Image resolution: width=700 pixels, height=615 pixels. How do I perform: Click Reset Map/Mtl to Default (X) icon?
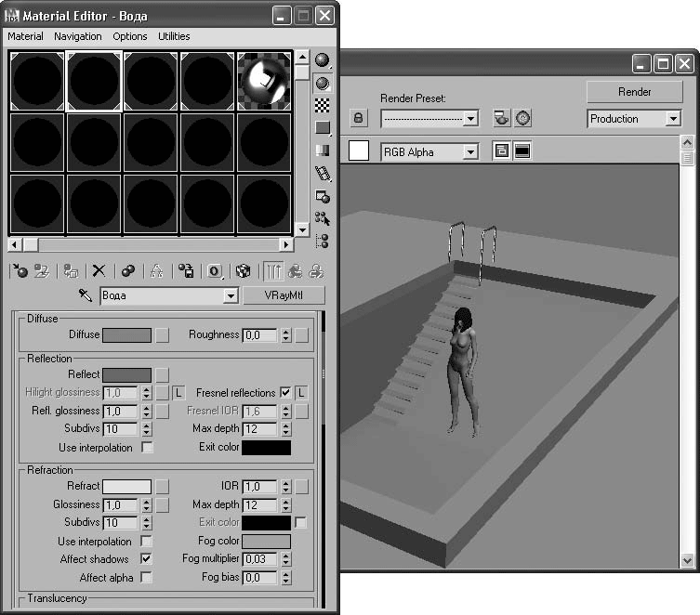98,270
